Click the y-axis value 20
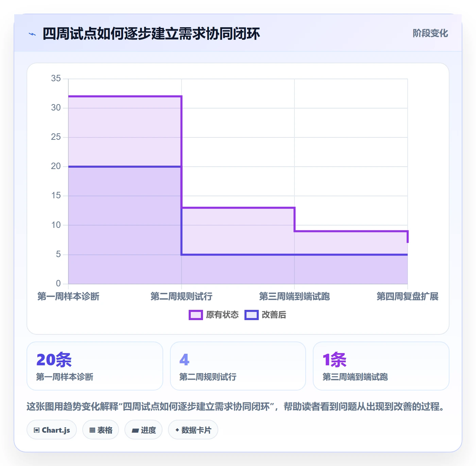 tap(56, 166)
